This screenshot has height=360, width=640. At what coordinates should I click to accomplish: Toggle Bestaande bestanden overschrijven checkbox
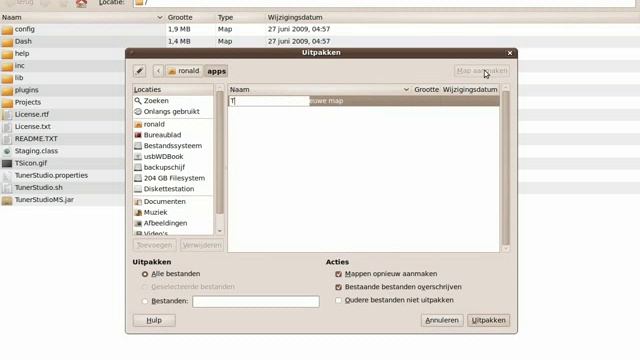point(338,287)
